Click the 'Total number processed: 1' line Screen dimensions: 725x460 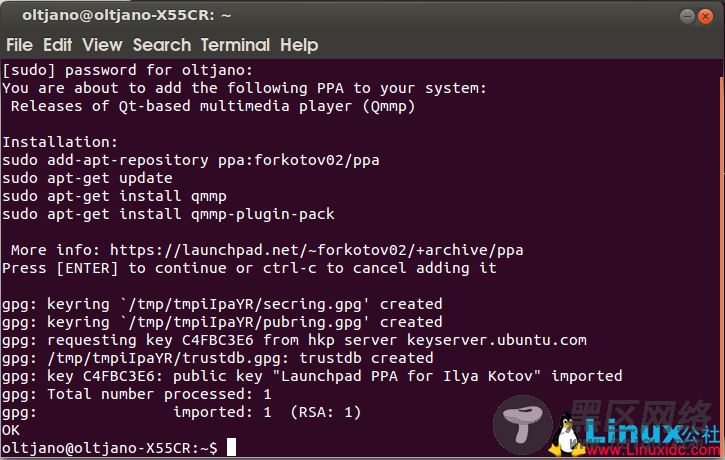(x=136, y=394)
